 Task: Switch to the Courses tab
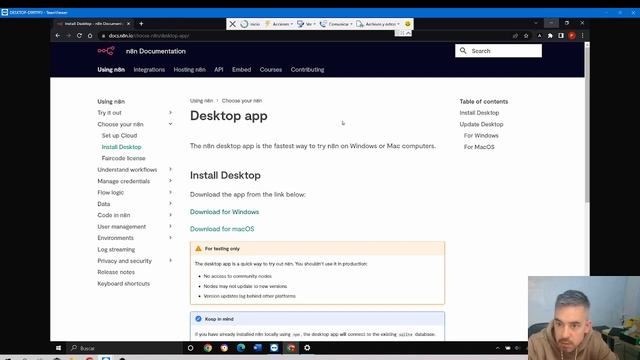(x=271, y=70)
